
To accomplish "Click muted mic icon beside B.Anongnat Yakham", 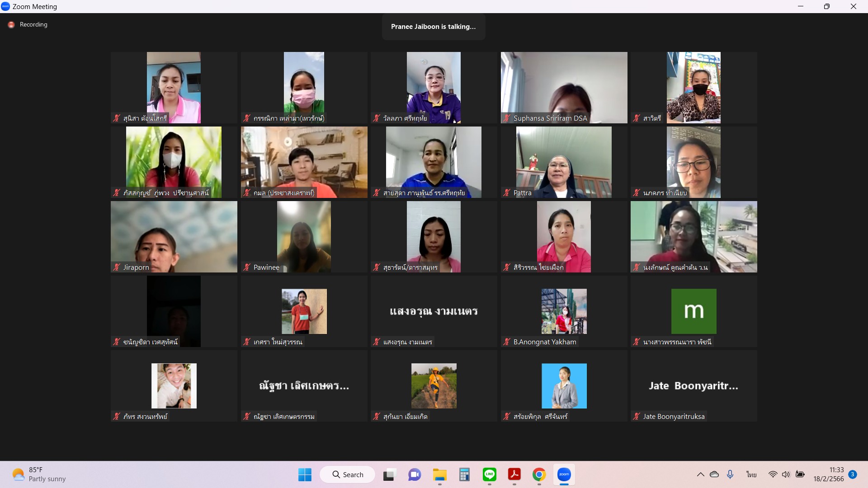I will pos(507,342).
